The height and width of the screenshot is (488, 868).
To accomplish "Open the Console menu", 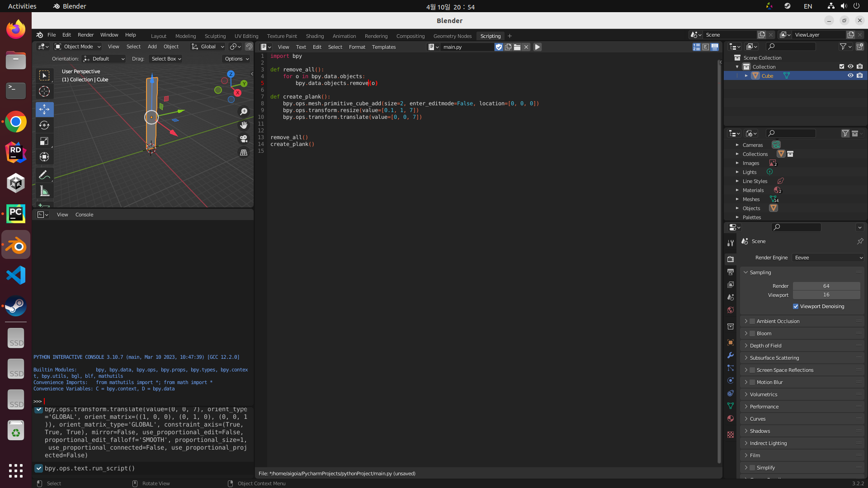I will click(84, 215).
